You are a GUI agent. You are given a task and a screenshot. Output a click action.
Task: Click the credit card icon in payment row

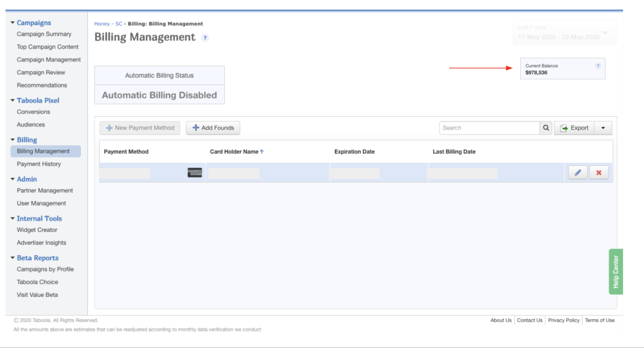point(195,173)
